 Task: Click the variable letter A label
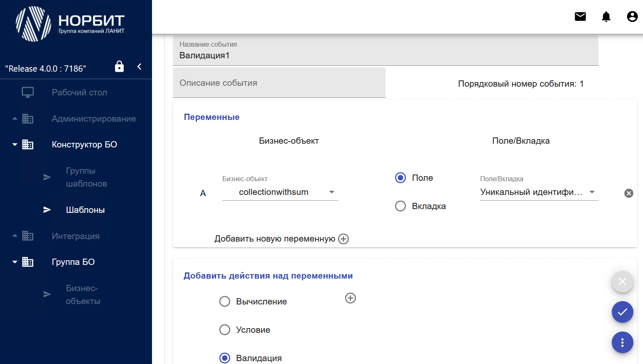203,193
